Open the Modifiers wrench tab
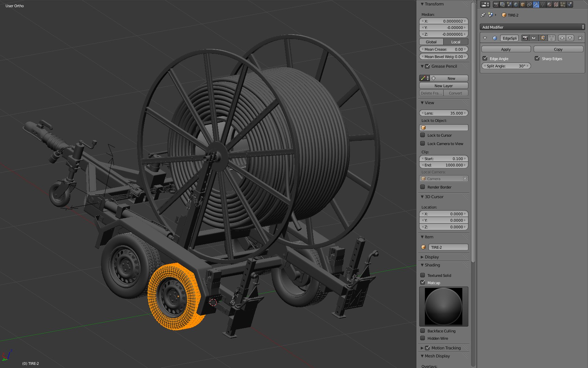588x368 pixels. (x=536, y=4)
